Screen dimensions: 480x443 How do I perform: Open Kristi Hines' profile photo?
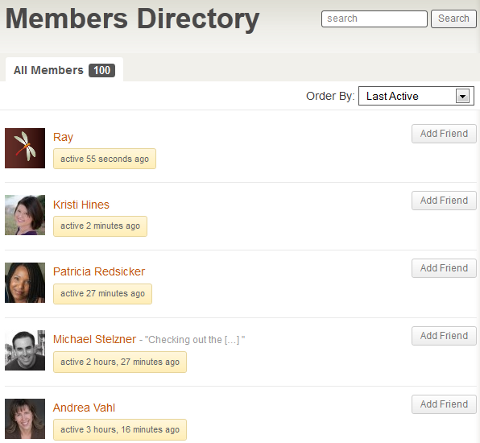[x=25, y=215]
